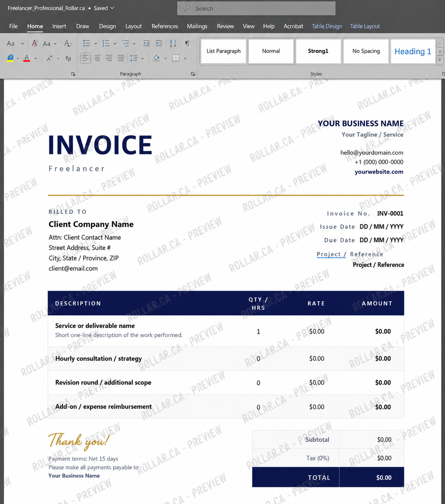Click in the Search box

[x=256, y=8]
